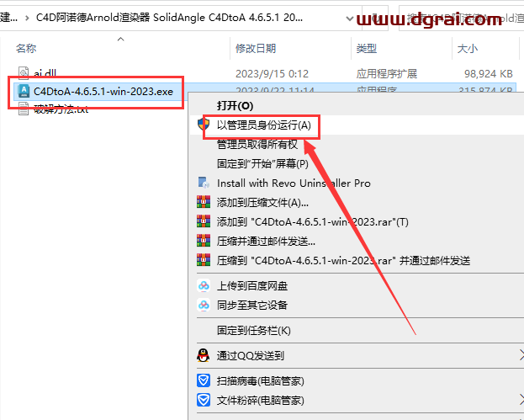Sort by 名称 column header
Image resolution: width=524 pixels, height=420 pixels.
coord(26,49)
